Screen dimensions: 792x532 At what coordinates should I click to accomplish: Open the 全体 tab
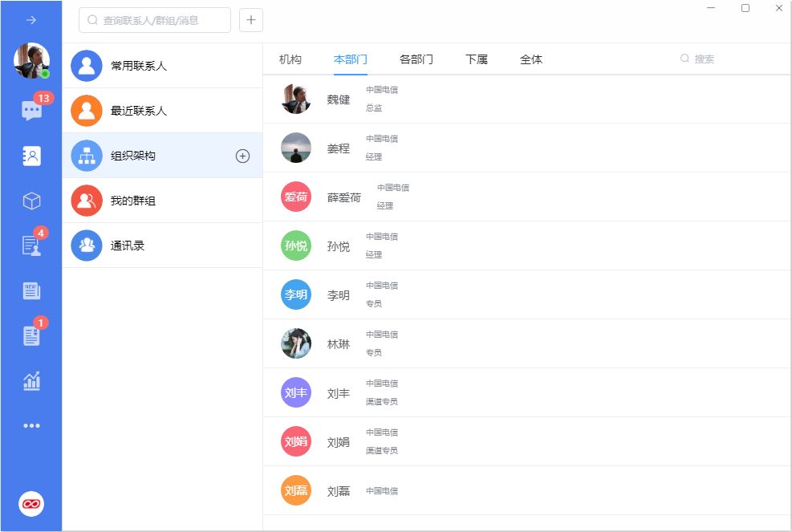pyautogui.click(x=531, y=59)
